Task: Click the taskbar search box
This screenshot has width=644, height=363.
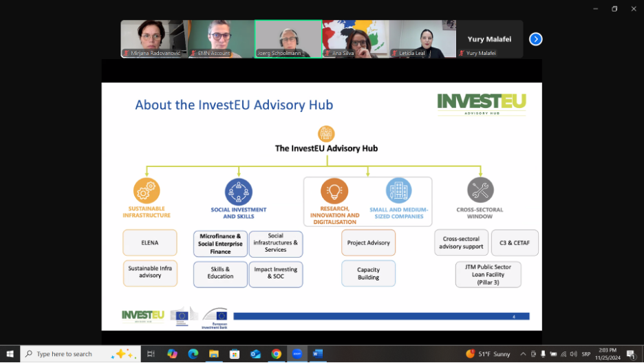Action: (x=76, y=354)
